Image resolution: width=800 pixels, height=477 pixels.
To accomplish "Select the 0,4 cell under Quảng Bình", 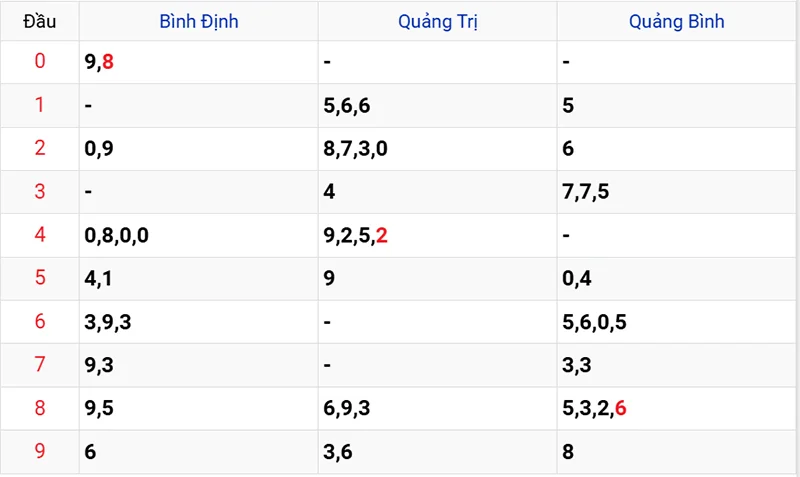I will coord(577,278).
